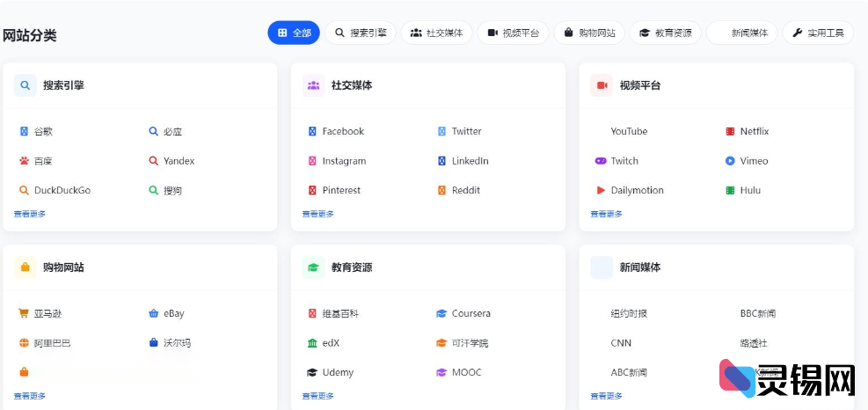Click the 视频平台 card's red camera icon
The image size is (868, 410).
(602, 85)
